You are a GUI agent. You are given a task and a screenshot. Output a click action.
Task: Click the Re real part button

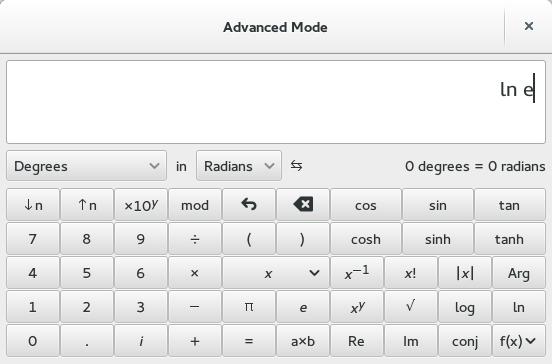[x=357, y=341]
